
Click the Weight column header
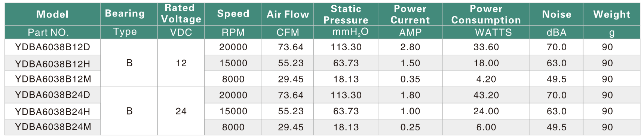612,14
